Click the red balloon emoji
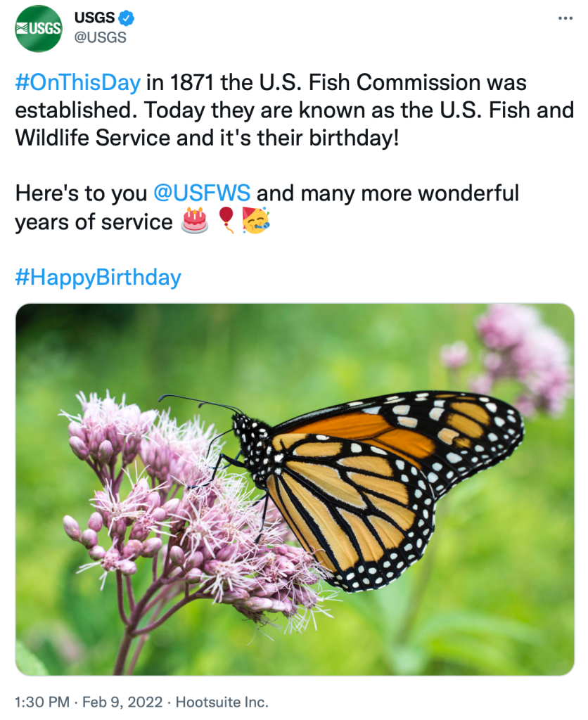The width and height of the screenshot is (588, 720). pos(226,221)
